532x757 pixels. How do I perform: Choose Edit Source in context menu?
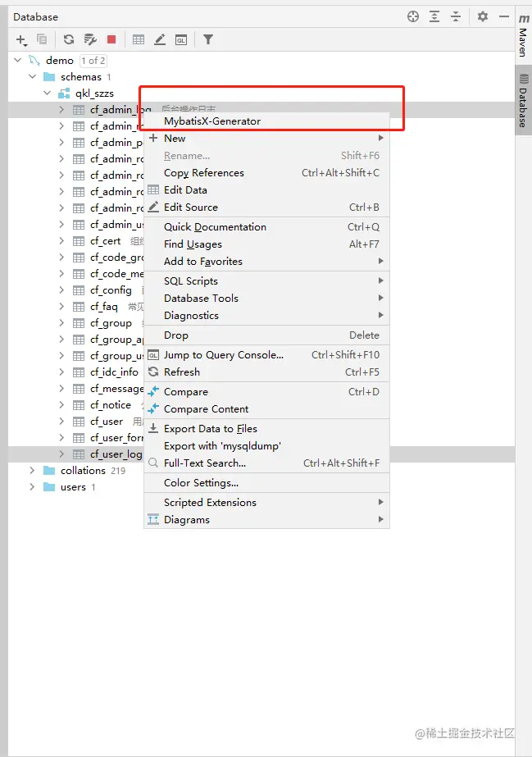pyautogui.click(x=266, y=207)
